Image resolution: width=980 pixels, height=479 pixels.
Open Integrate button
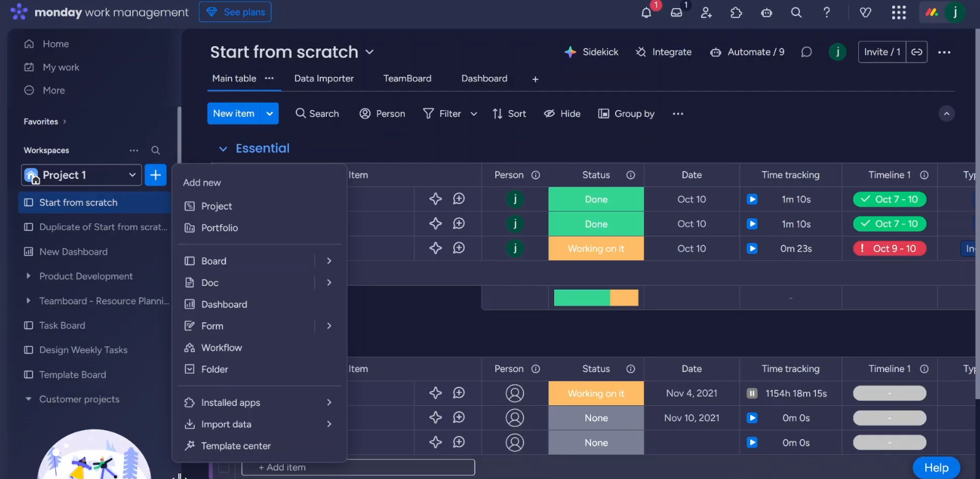click(x=664, y=52)
